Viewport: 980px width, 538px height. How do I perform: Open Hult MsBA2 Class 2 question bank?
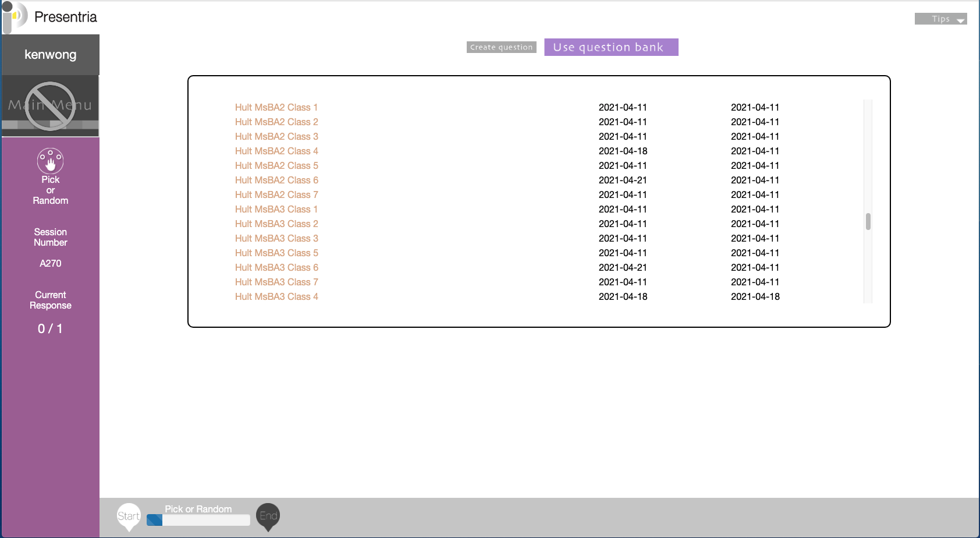coord(276,122)
